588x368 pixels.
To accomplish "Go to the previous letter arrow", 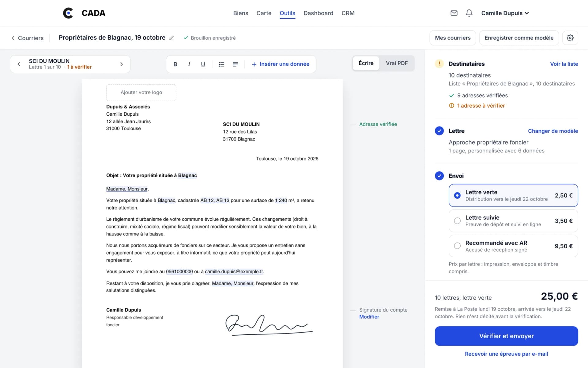I will [x=19, y=64].
